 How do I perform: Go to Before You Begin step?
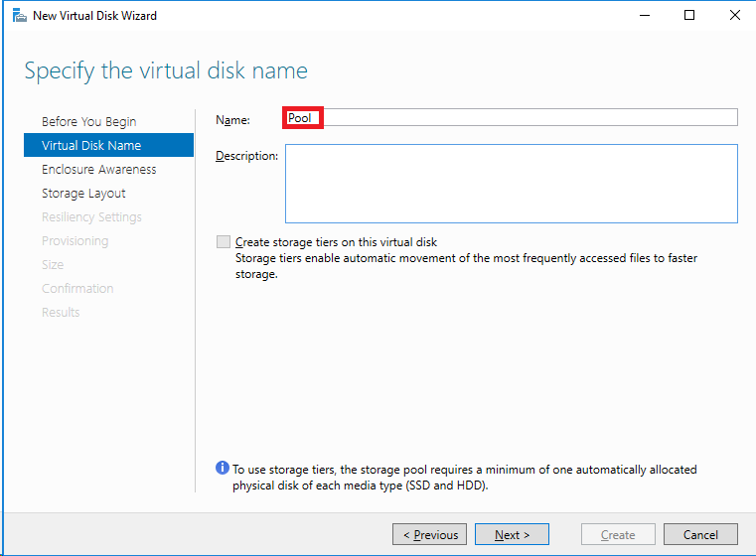pos(89,121)
